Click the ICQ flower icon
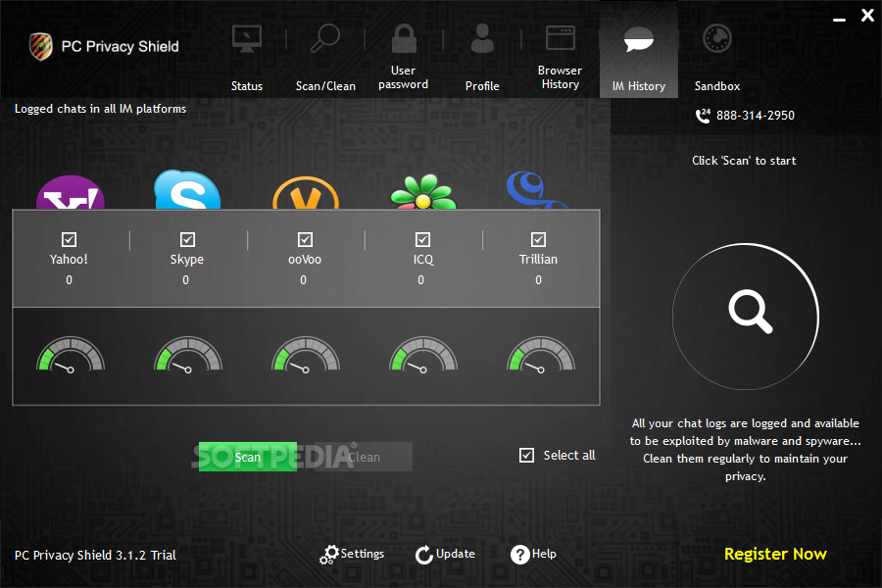The image size is (882, 588). click(x=423, y=192)
